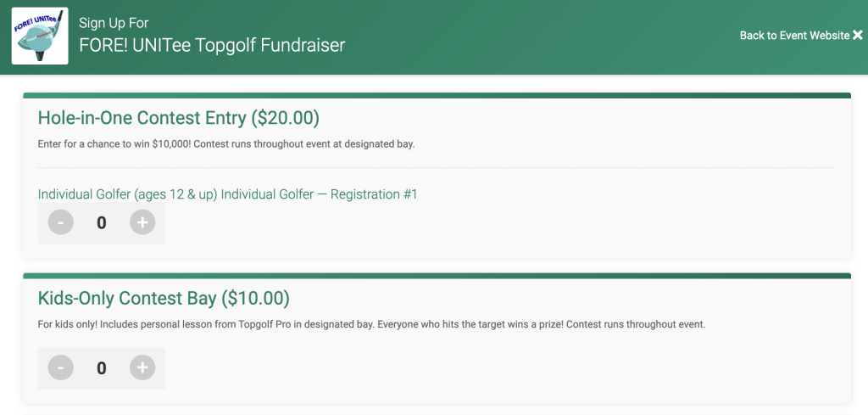868x415 pixels.
Task: Click the Topgolf Pro kids lesson description
Action: click(x=371, y=325)
